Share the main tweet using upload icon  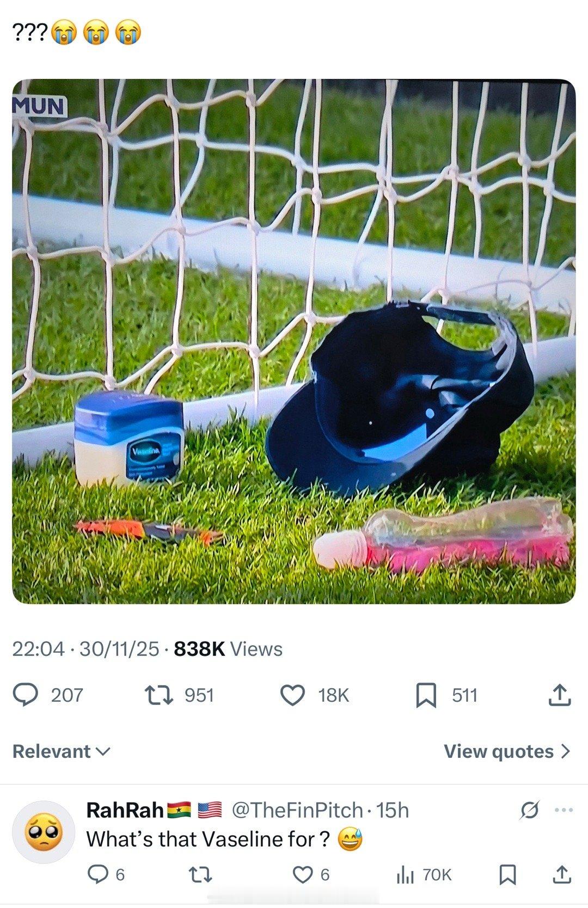pos(560,695)
